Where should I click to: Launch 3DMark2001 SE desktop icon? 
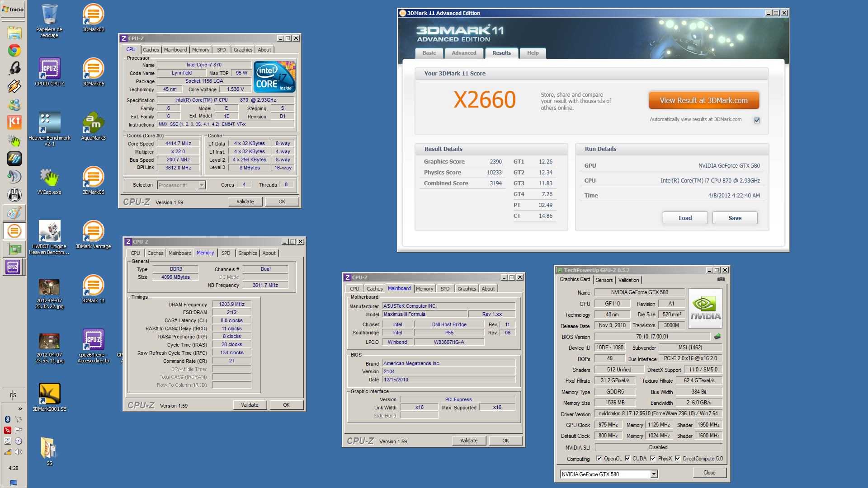click(49, 397)
